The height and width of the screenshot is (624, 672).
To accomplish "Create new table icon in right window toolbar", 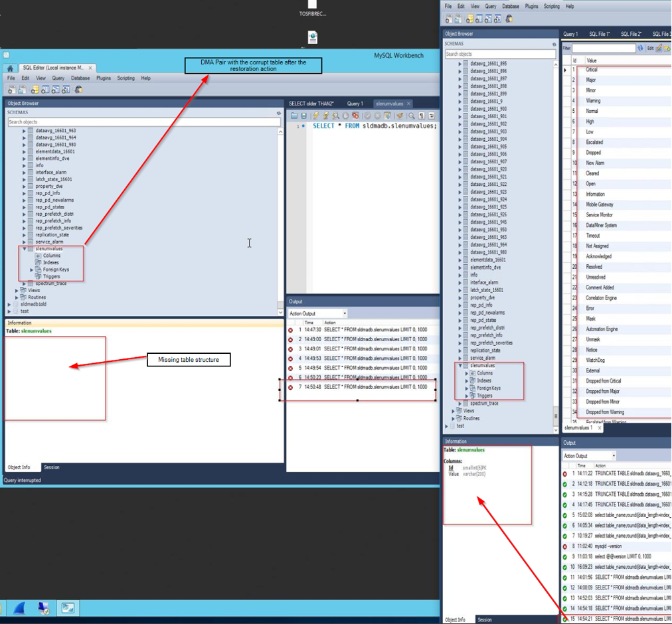I will (479, 19).
